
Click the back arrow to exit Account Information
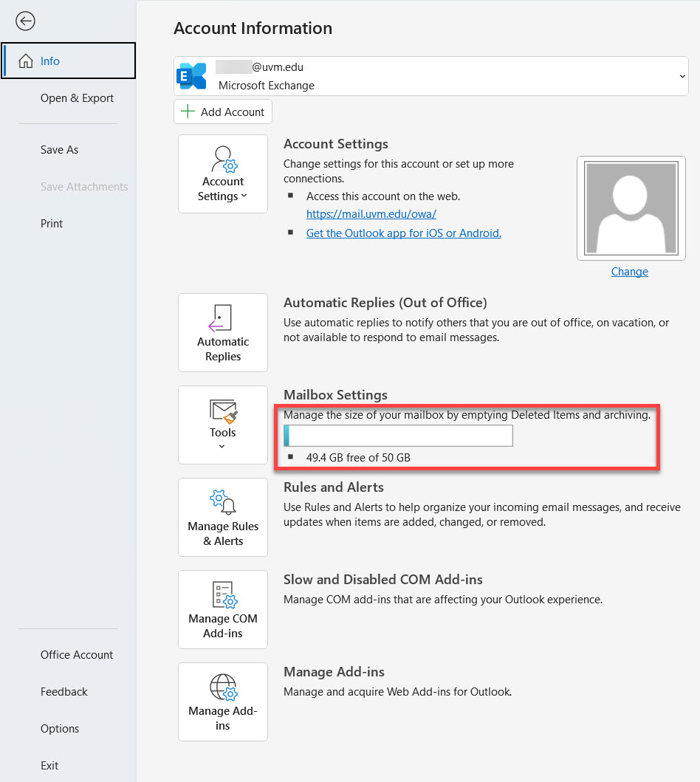pyautogui.click(x=25, y=21)
